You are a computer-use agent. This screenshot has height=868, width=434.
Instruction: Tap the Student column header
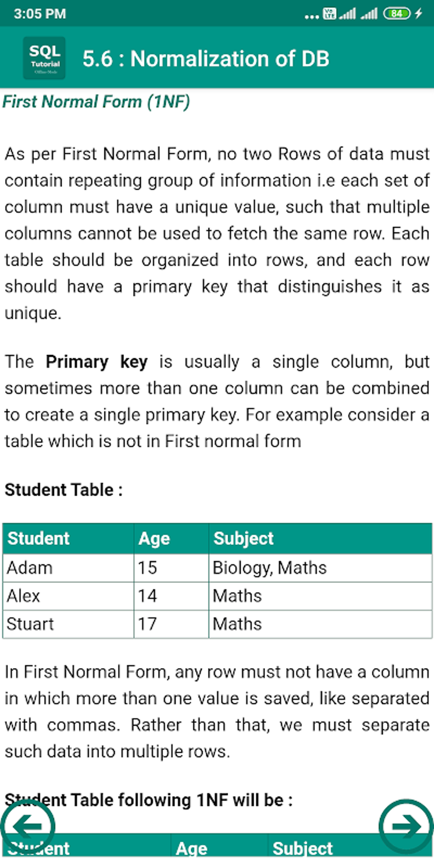pos(39,538)
